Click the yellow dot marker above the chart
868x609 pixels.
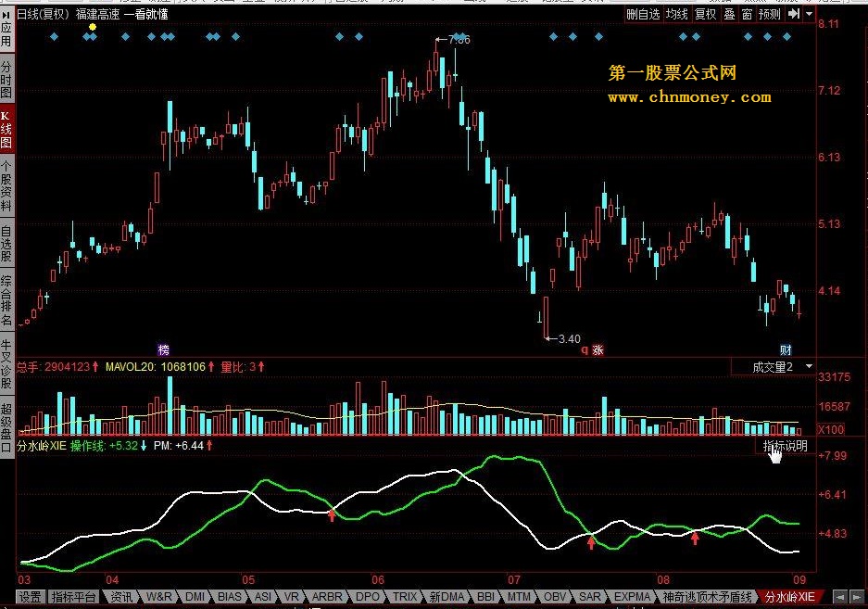tap(93, 27)
